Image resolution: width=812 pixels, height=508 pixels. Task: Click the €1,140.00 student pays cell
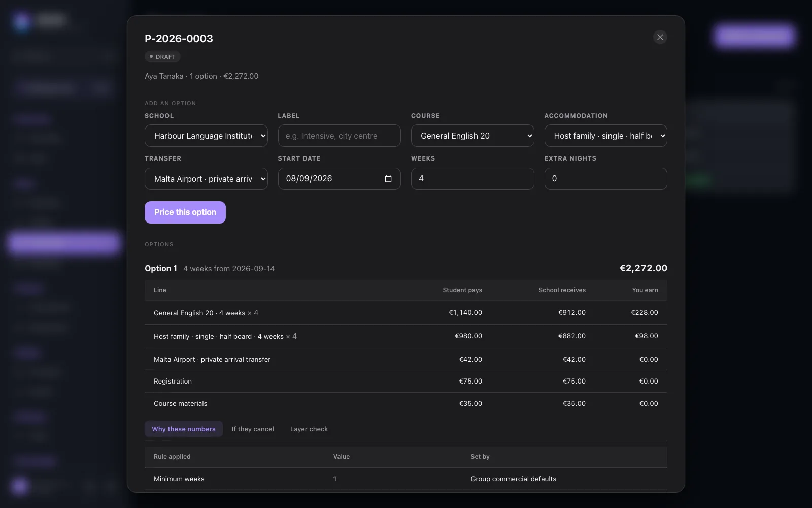465,312
